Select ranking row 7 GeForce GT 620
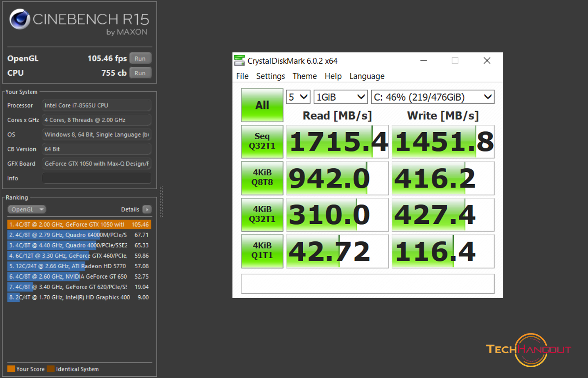Screen dimensions: 588x378 click(x=79, y=287)
